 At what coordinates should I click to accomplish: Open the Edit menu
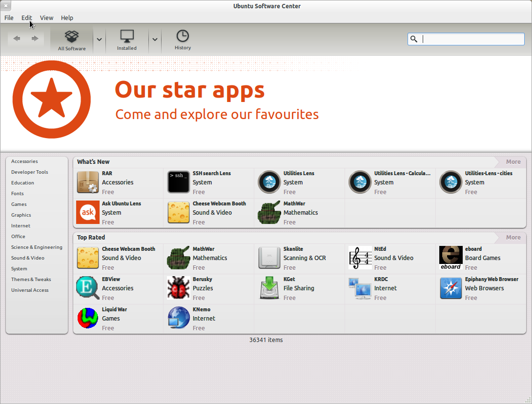(x=26, y=18)
